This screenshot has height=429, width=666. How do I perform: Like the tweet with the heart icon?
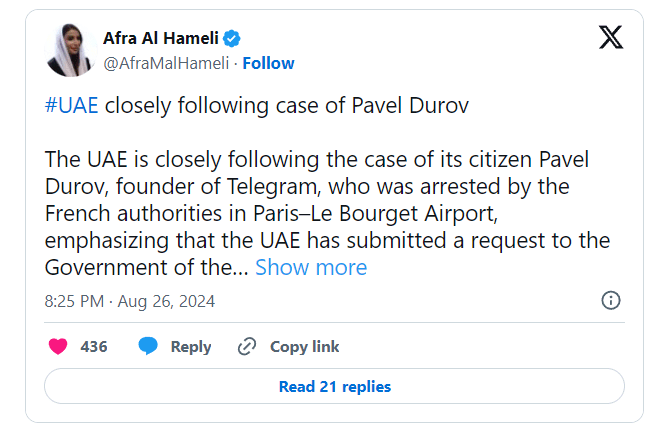pos(58,347)
